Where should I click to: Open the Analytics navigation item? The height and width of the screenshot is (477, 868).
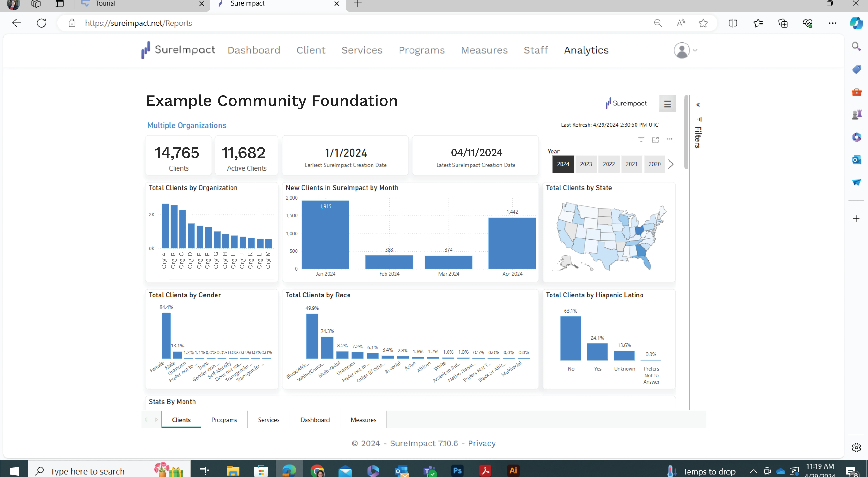click(586, 50)
